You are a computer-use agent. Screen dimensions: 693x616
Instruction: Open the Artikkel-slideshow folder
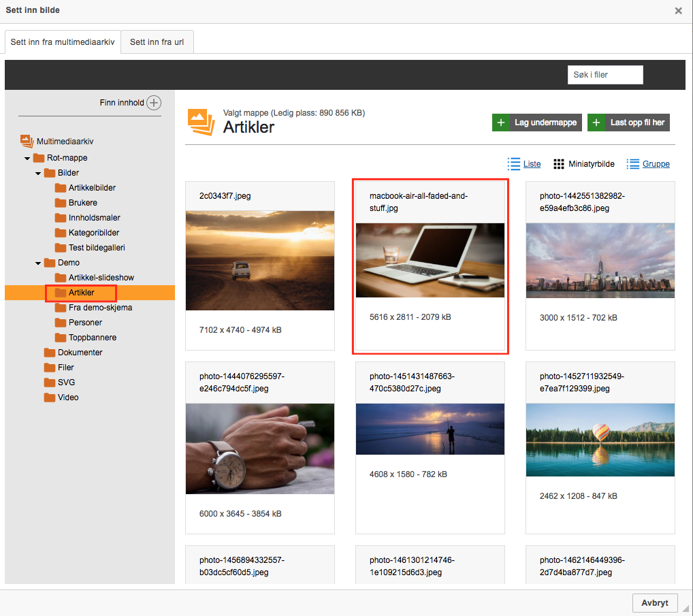tap(101, 278)
